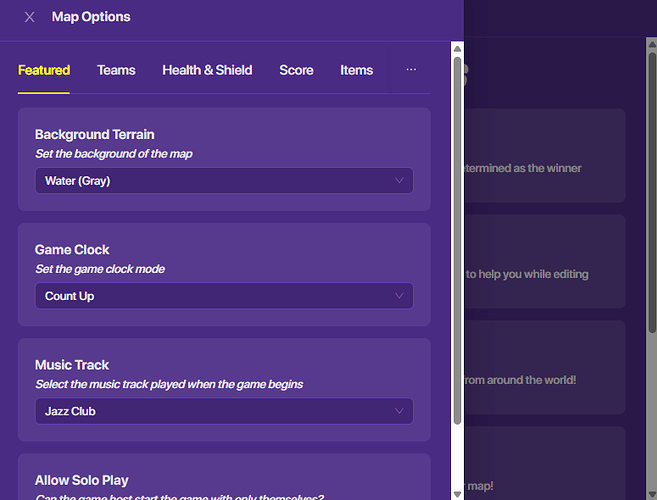Image resolution: width=657 pixels, height=500 pixels.
Task: Click the Map Options scrollbar thumb
Action: 457,240
